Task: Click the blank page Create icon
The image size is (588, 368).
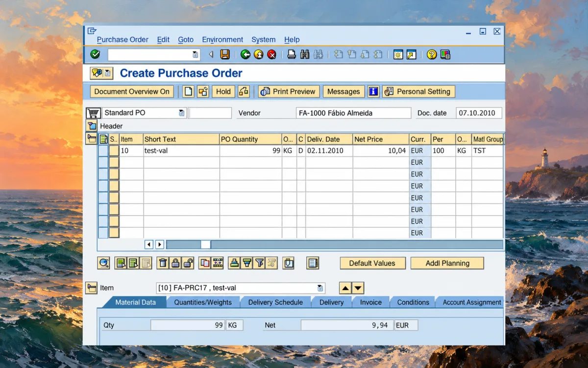Action: 188,92
